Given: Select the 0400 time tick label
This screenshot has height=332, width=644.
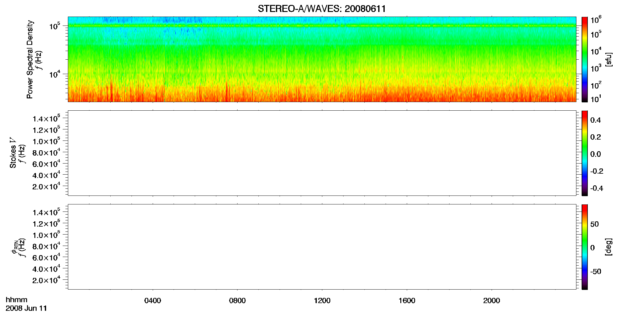Looking at the screenshot, I should pyautogui.click(x=153, y=301).
